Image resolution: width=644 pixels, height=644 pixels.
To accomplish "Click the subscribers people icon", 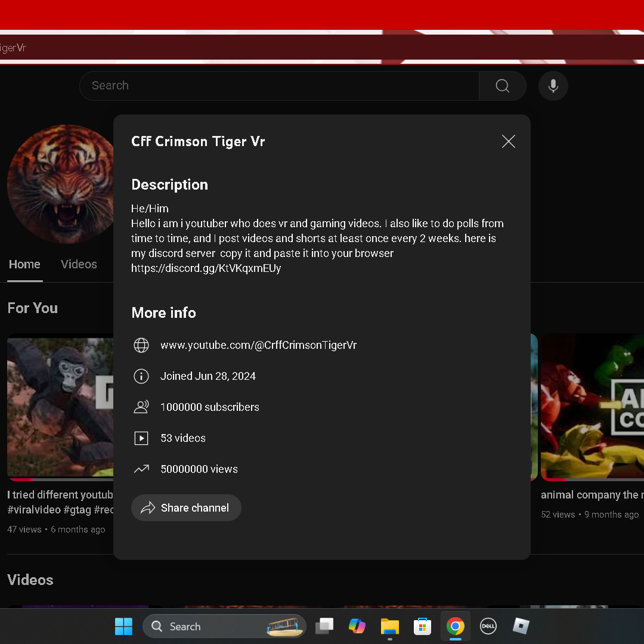I will 141,407.
